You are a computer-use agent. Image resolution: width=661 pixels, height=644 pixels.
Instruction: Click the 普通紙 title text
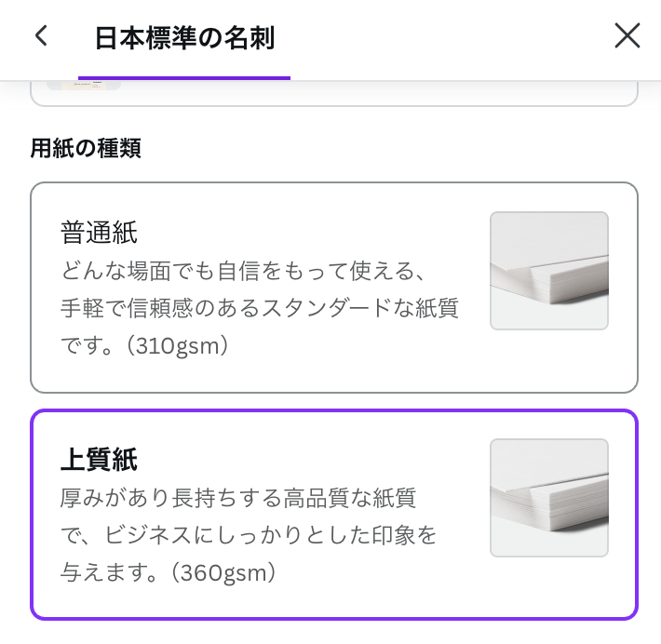click(x=99, y=233)
